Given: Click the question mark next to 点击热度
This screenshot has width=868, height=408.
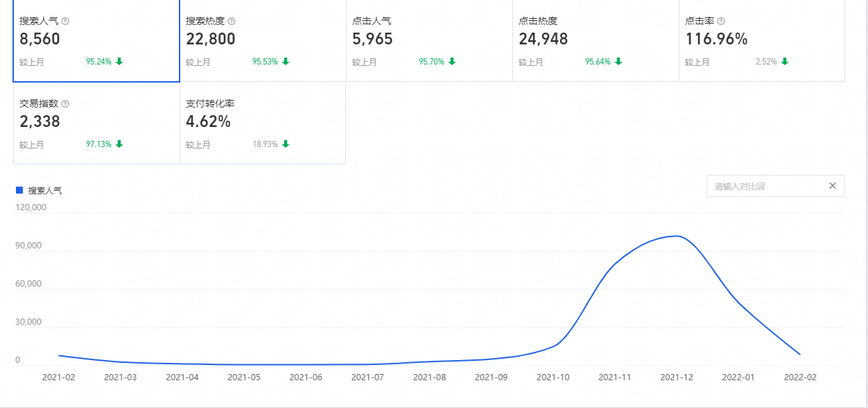Looking at the screenshot, I should [x=564, y=22].
